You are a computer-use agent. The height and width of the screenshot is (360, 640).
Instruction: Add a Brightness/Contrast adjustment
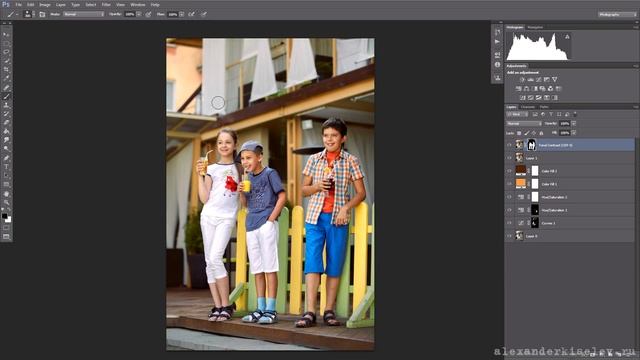click(522, 80)
